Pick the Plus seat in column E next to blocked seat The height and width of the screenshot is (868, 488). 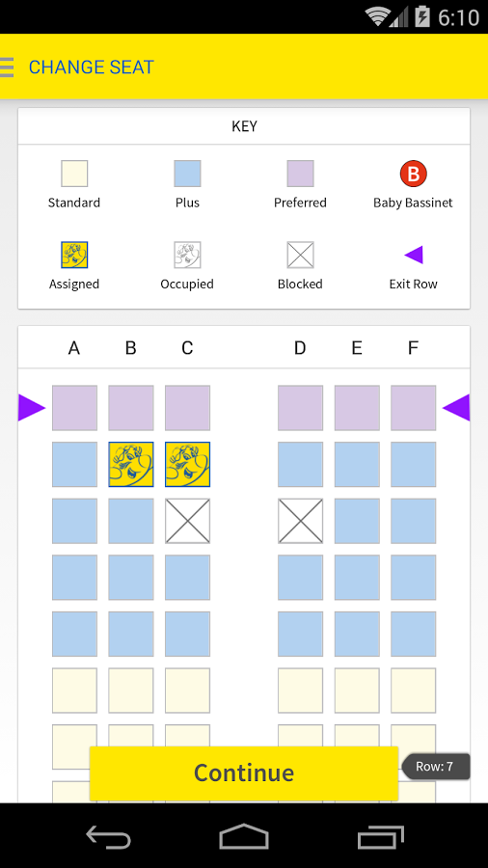357,521
